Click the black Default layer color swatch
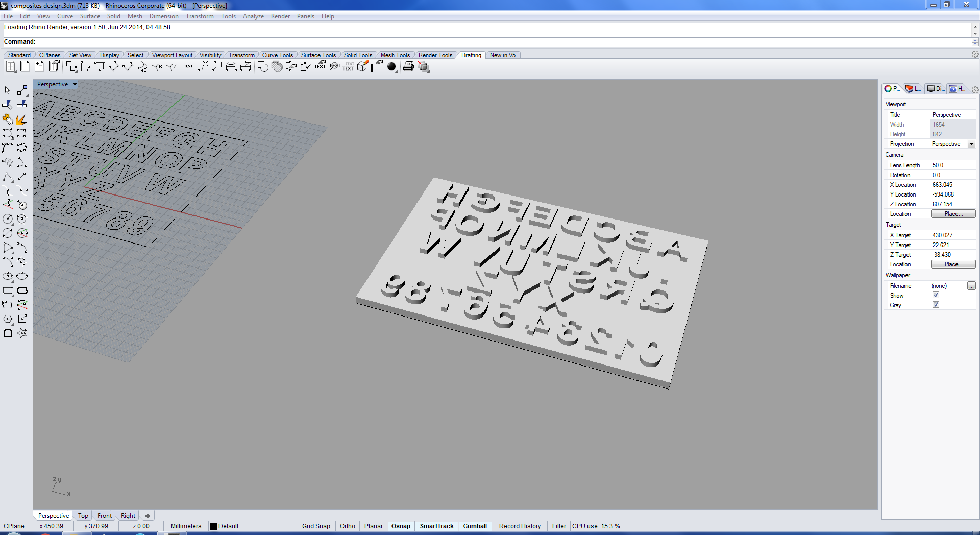 click(214, 526)
